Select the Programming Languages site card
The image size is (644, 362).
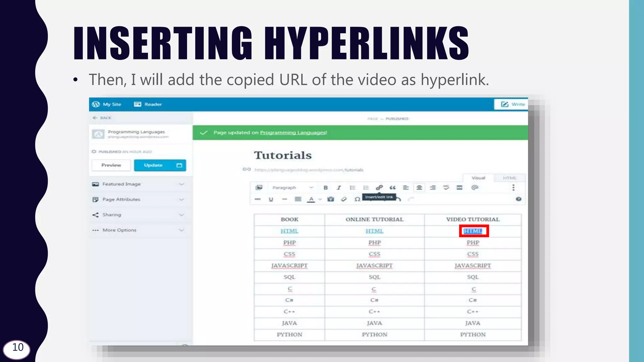[x=140, y=134]
